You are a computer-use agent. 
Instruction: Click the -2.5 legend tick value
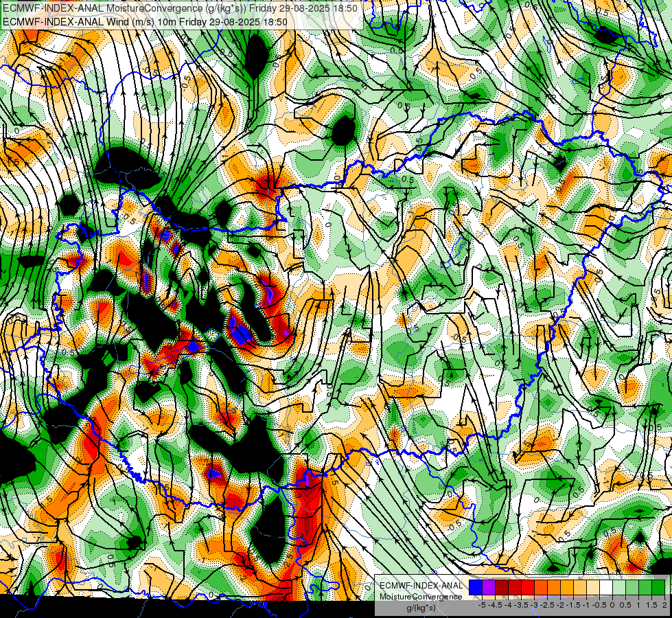point(547,605)
